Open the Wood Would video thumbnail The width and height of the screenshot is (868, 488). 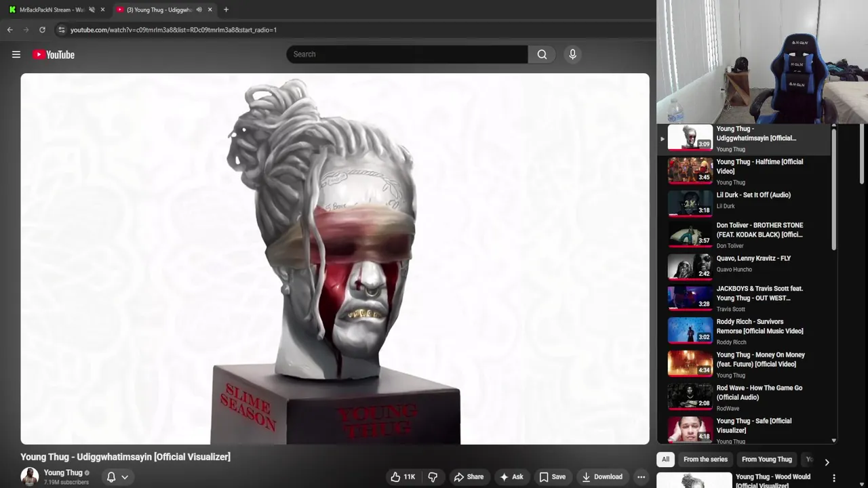click(694, 481)
